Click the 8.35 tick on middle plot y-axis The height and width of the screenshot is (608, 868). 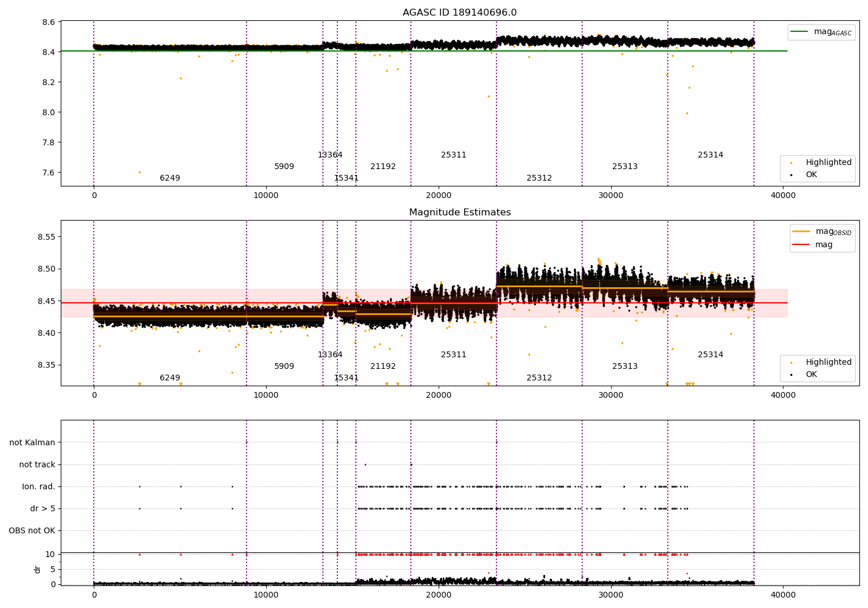(x=46, y=365)
